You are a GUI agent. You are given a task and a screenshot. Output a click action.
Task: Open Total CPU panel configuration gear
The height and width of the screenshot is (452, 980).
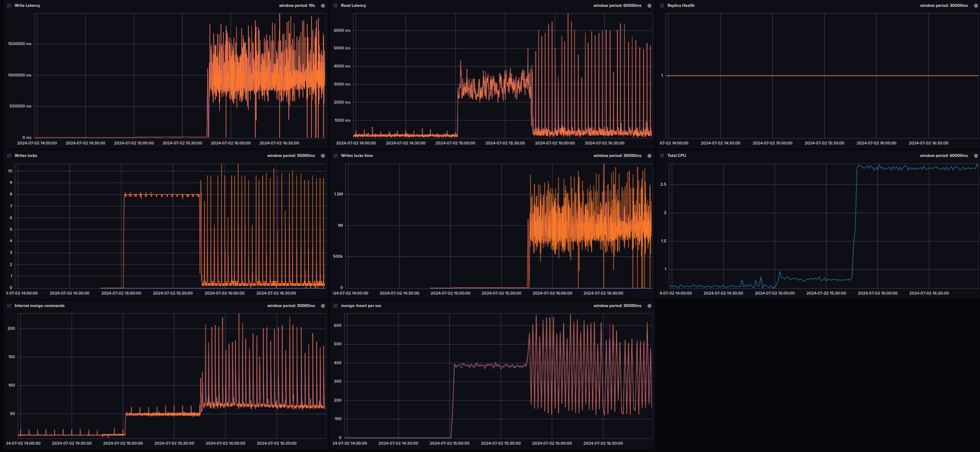coord(976,156)
